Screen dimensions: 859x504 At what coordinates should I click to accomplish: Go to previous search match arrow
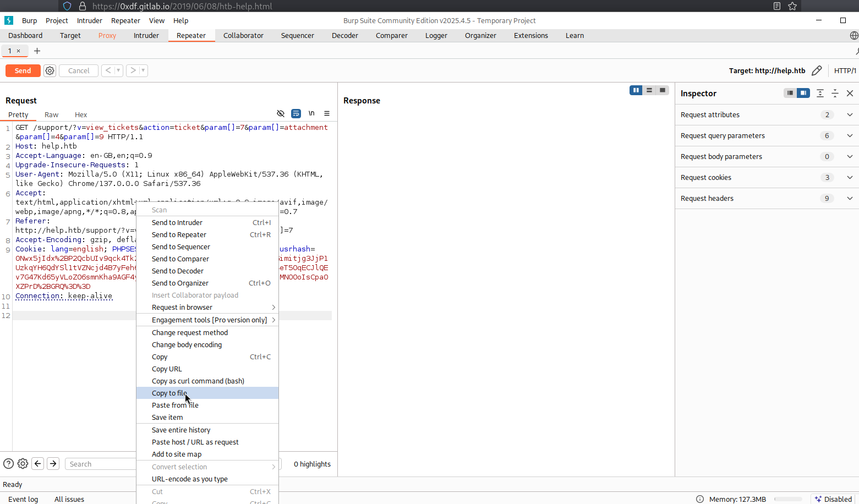click(38, 464)
